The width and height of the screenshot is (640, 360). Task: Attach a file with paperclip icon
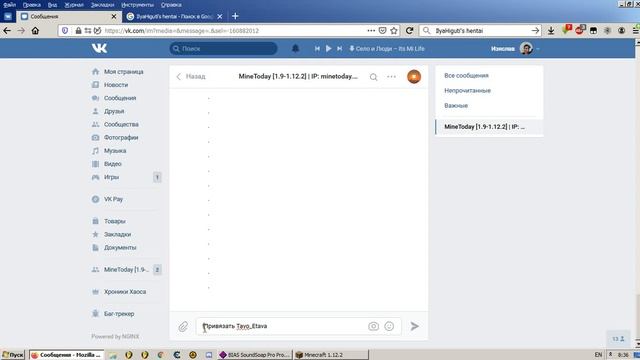point(183,326)
